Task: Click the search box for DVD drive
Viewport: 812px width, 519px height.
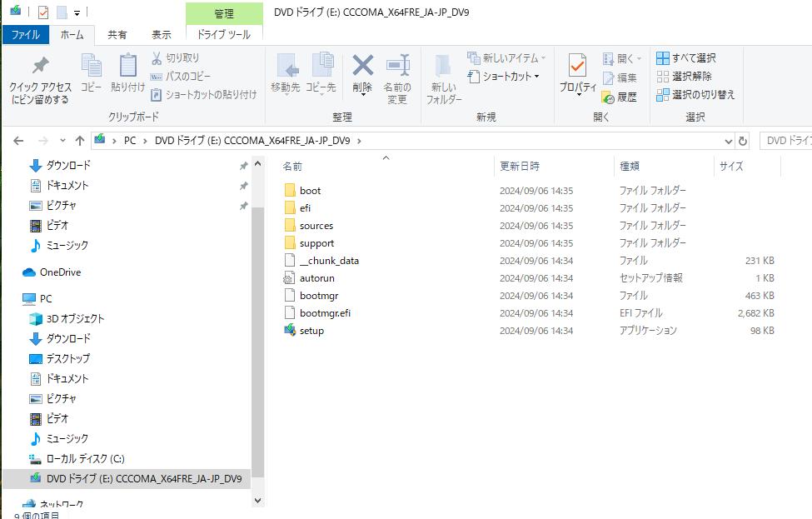Action: pyautogui.click(x=786, y=141)
